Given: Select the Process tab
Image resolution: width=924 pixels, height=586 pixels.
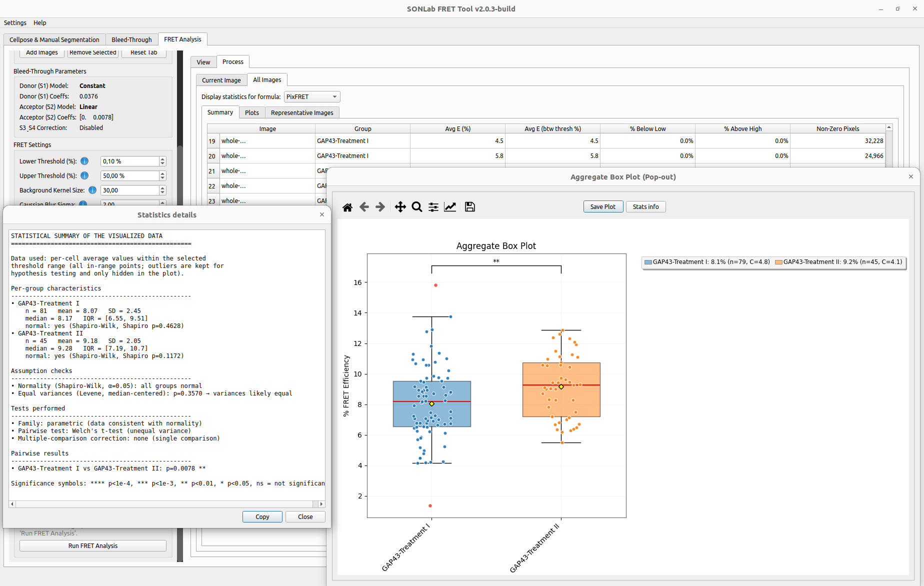Looking at the screenshot, I should coord(233,61).
